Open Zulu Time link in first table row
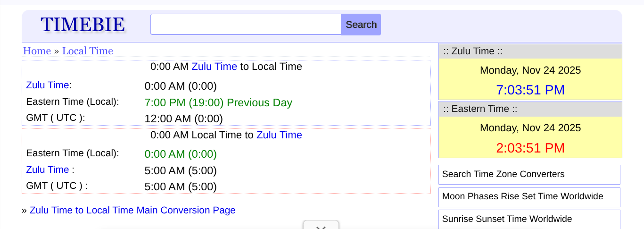 coord(47,85)
